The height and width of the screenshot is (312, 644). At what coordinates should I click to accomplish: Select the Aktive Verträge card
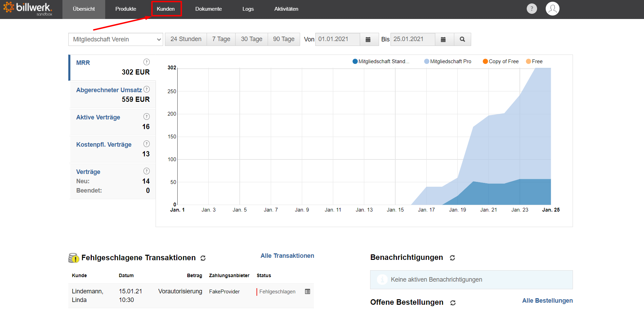(x=113, y=122)
